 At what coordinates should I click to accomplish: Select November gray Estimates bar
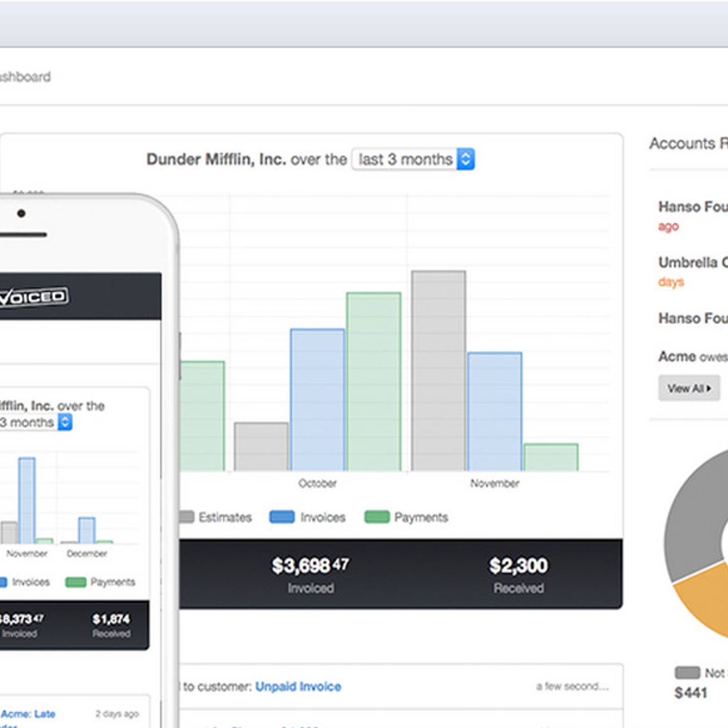(x=439, y=371)
